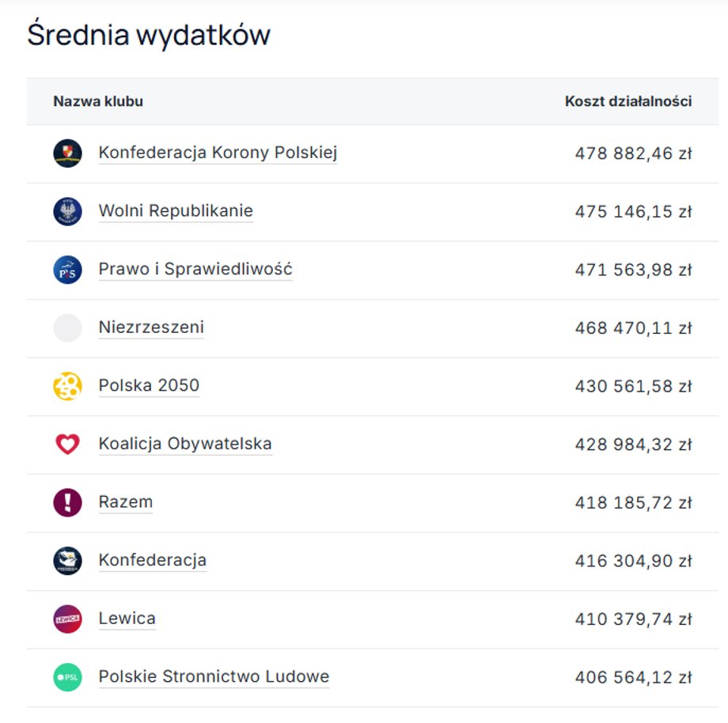Open the Koalicja Obywatelska club link

click(185, 444)
